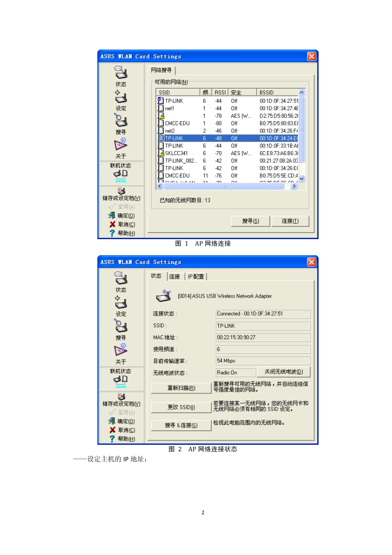Click the 目前传输速率 field showing 54 Mbps

click(263, 361)
